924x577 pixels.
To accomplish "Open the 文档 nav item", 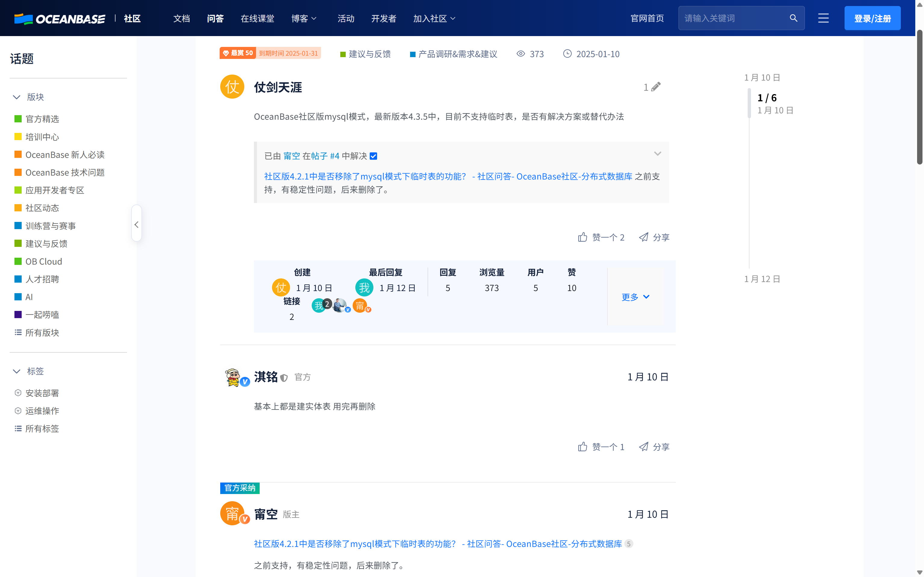I will click(182, 18).
